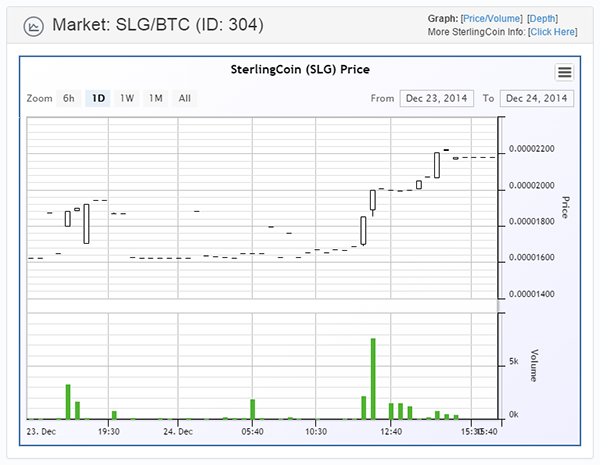Click the 5k volume axis label
Screen dimensions: 600x465
514,361
